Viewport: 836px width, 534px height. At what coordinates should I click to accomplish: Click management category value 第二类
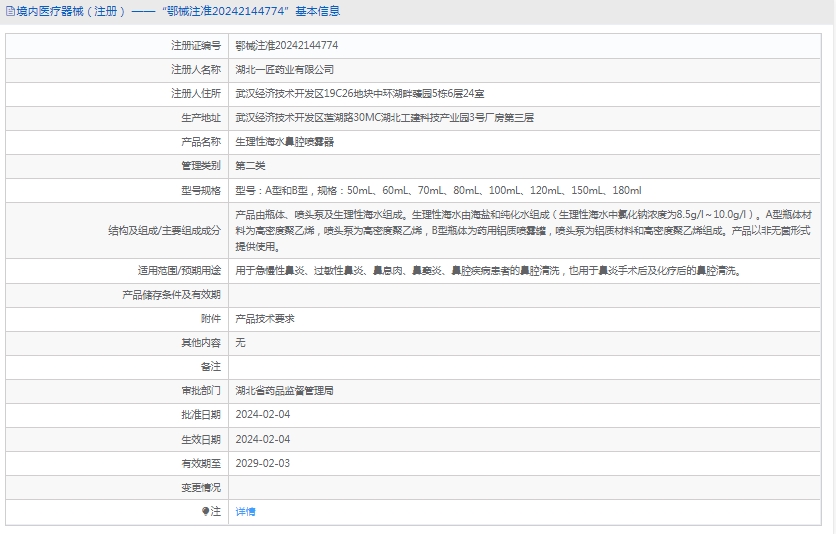pos(250,166)
